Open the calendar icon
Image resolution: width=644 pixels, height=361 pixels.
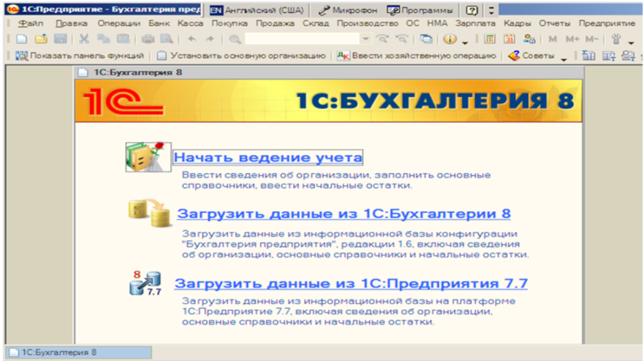tap(509, 39)
